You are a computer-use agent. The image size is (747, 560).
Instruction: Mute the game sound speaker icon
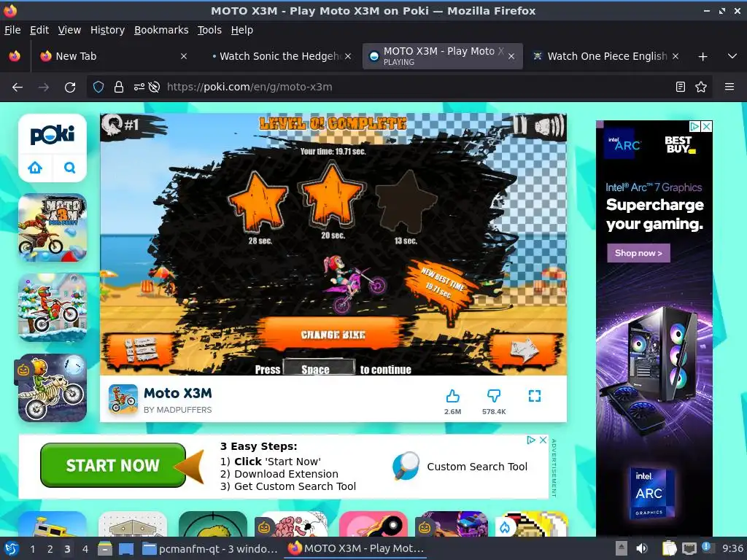coord(549,127)
